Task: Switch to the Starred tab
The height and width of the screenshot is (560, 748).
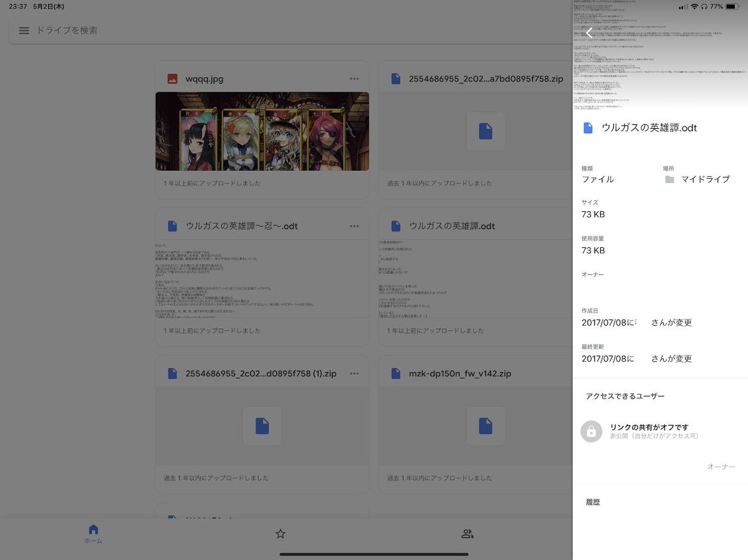Action: coord(280,534)
